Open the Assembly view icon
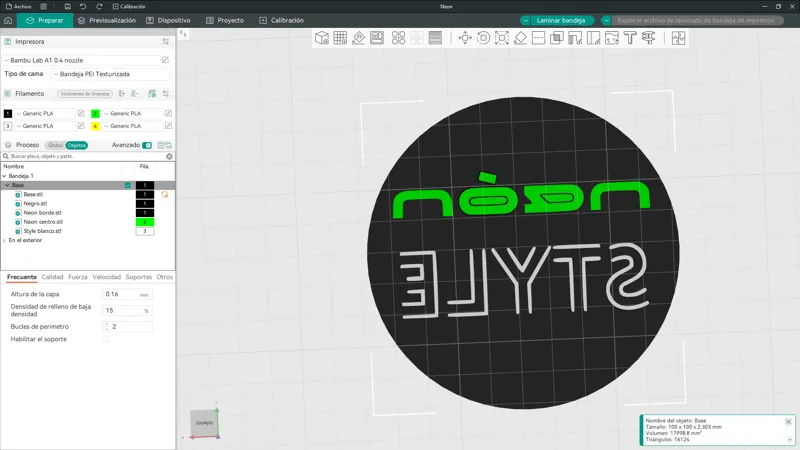Image resolution: width=800 pixels, height=450 pixels. point(678,38)
